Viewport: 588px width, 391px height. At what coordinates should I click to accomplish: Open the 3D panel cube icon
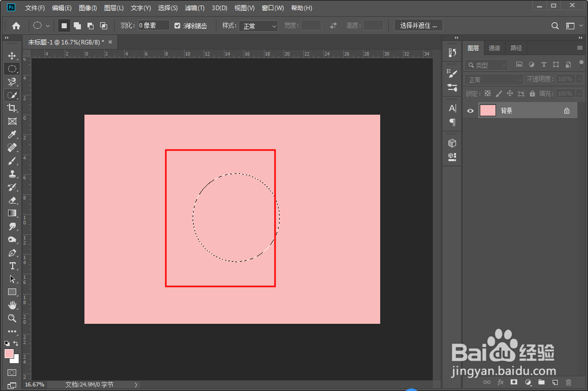pos(453,143)
